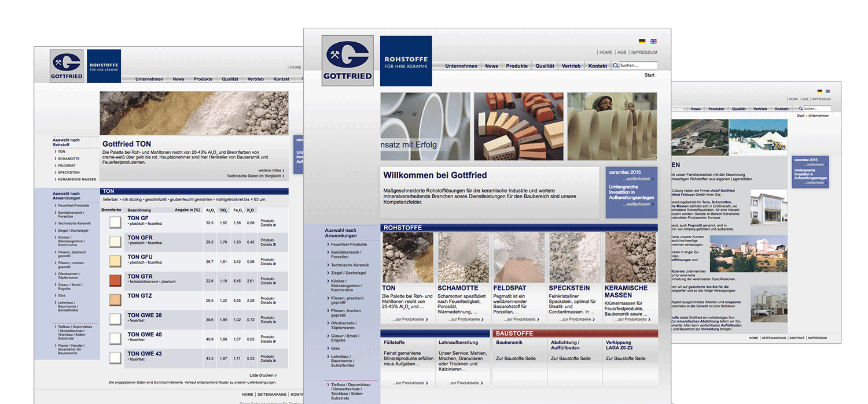Click IMPRESSUM in the right window footer

pos(818,338)
